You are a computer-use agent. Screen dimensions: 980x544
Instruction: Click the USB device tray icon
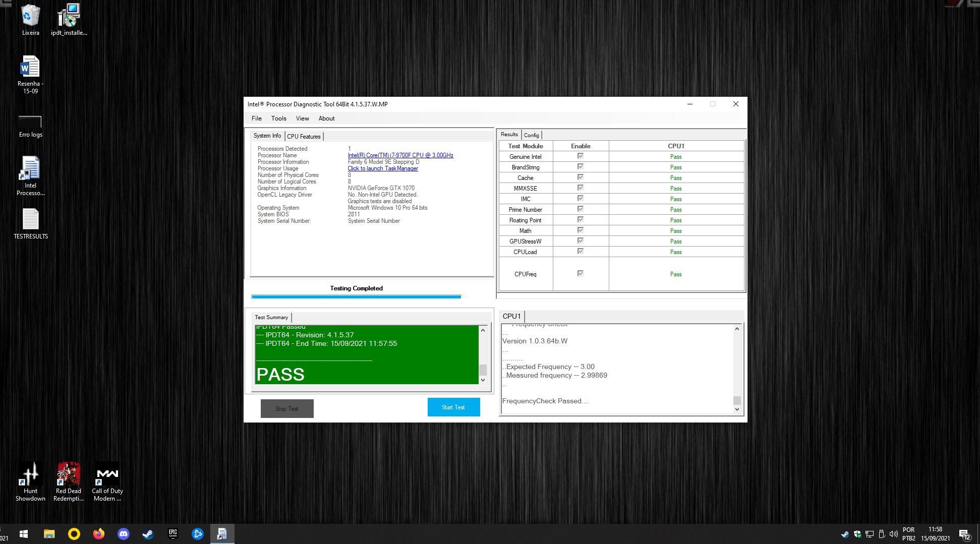point(882,534)
